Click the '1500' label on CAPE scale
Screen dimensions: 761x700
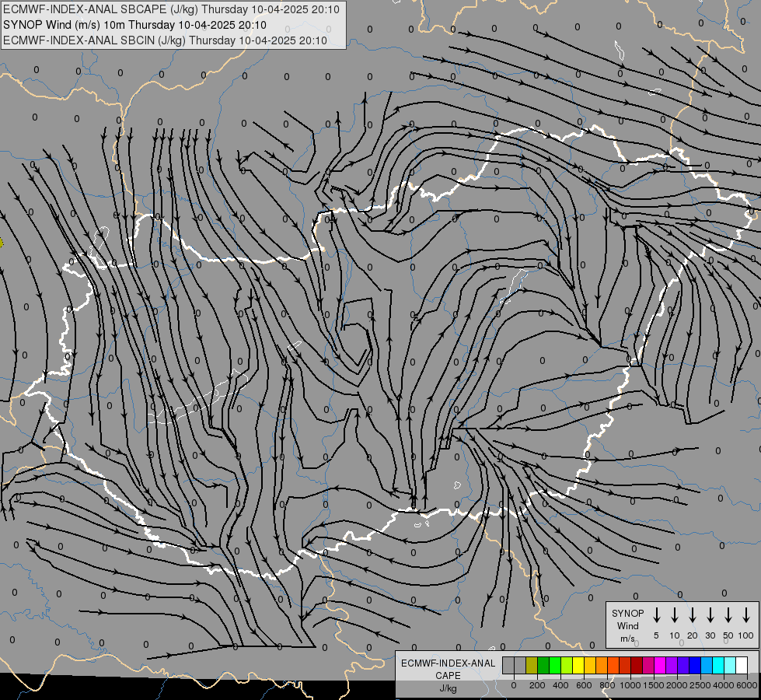(x=654, y=685)
